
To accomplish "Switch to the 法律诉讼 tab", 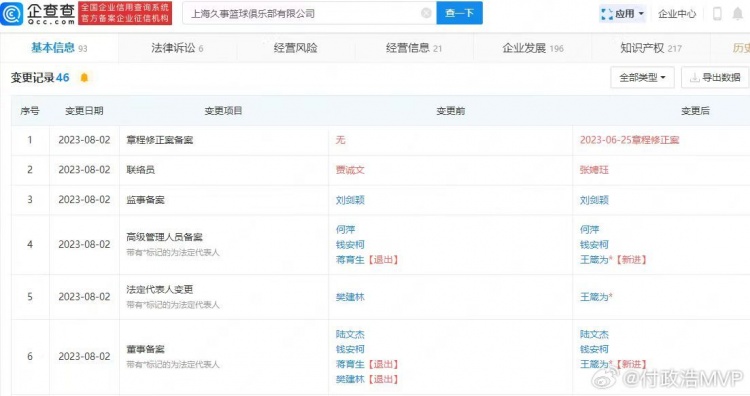I will [x=177, y=48].
